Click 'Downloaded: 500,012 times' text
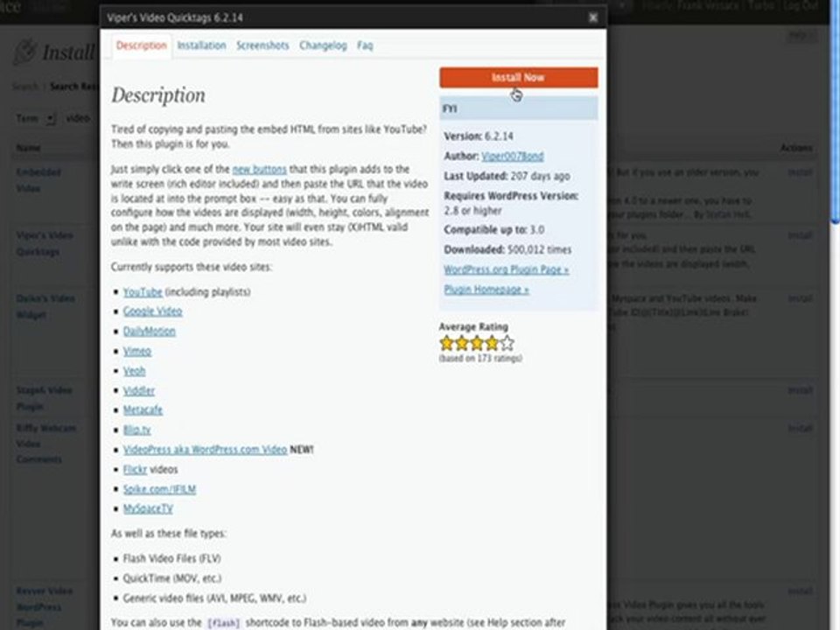The height and width of the screenshot is (630, 840). 507,249
